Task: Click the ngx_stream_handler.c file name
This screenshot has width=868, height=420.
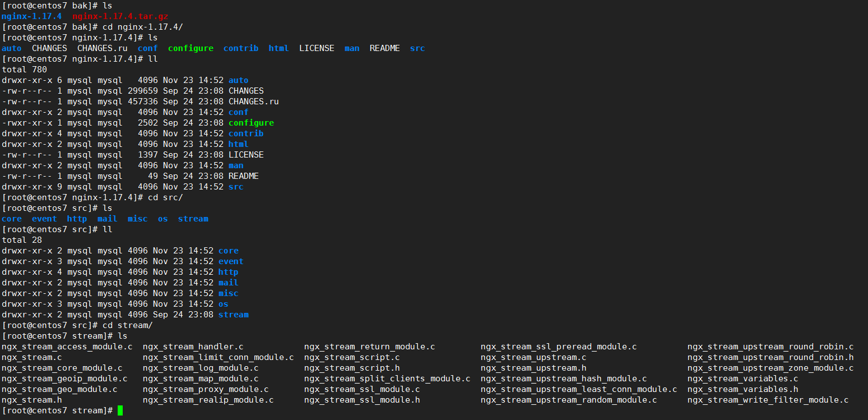Action: [x=193, y=347]
